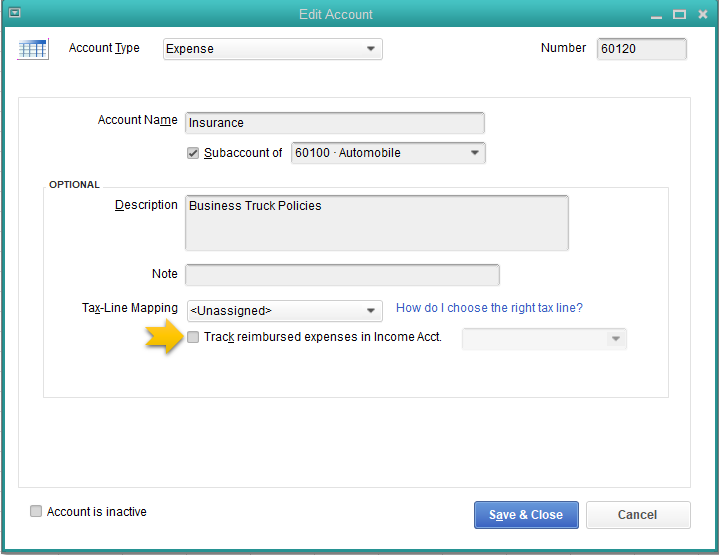The image size is (719, 555).
Task: Click the Account Name field
Action: (x=334, y=123)
